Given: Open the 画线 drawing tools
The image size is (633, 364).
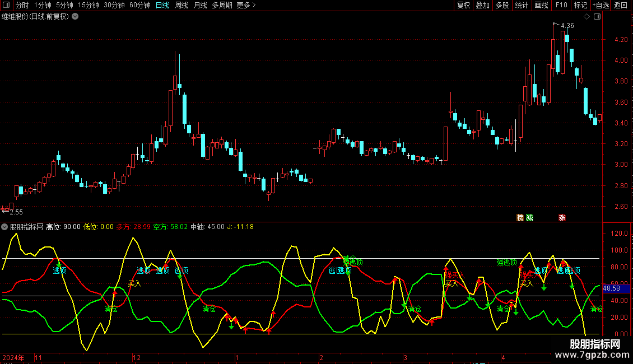Looking at the screenshot, I should (542, 6).
